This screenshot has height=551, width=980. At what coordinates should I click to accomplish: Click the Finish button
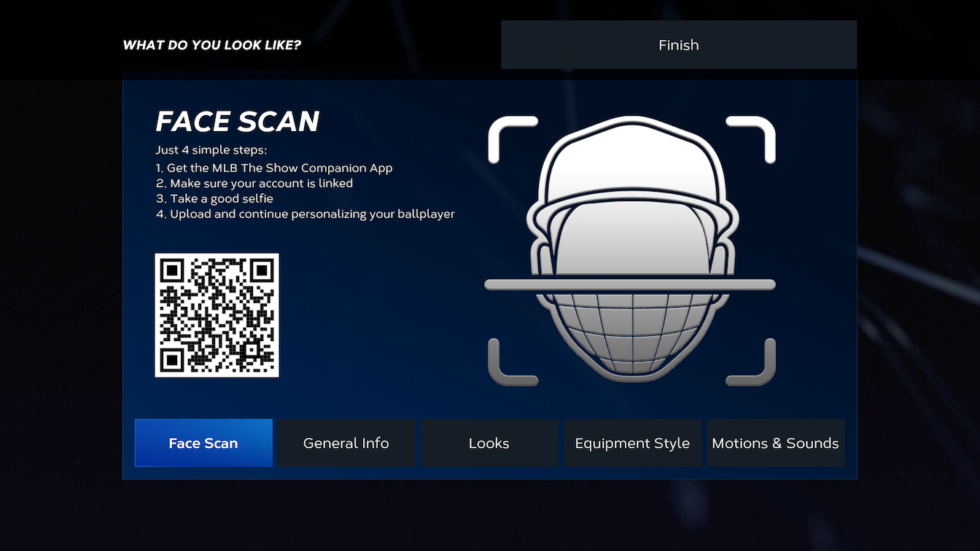(679, 45)
